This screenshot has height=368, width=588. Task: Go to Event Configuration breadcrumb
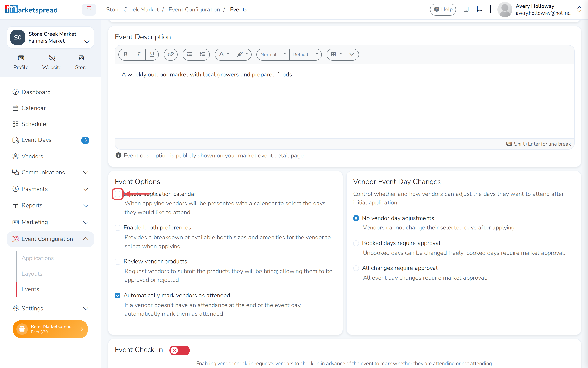click(x=194, y=9)
